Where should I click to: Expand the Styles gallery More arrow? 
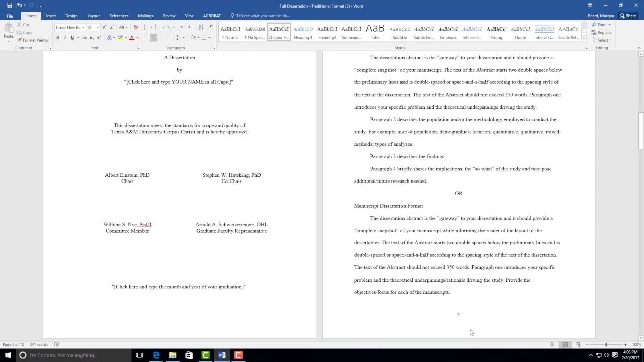coord(584,39)
